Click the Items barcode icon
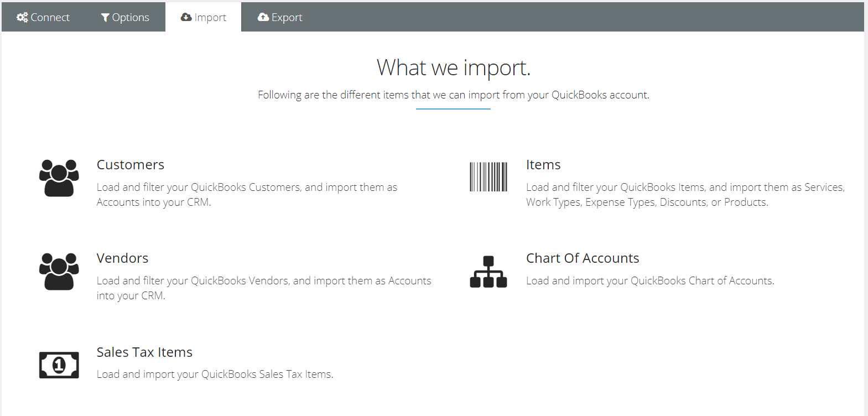This screenshot has width=868, height=416. (488, 177)
